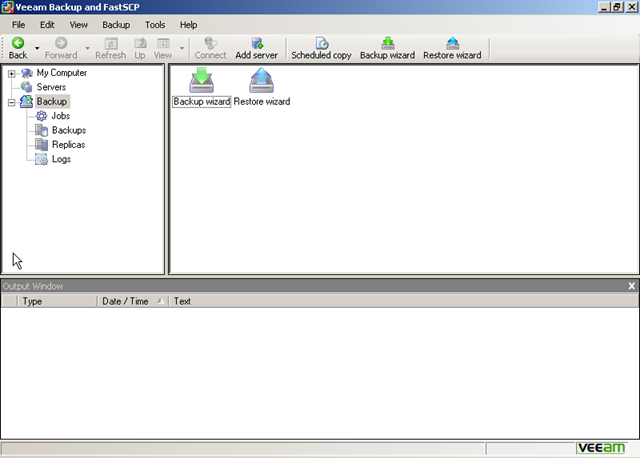Screen dimensions: 640x458
Task: Click the green Back arrow toolbar icon
Action: tap(17, 44)
